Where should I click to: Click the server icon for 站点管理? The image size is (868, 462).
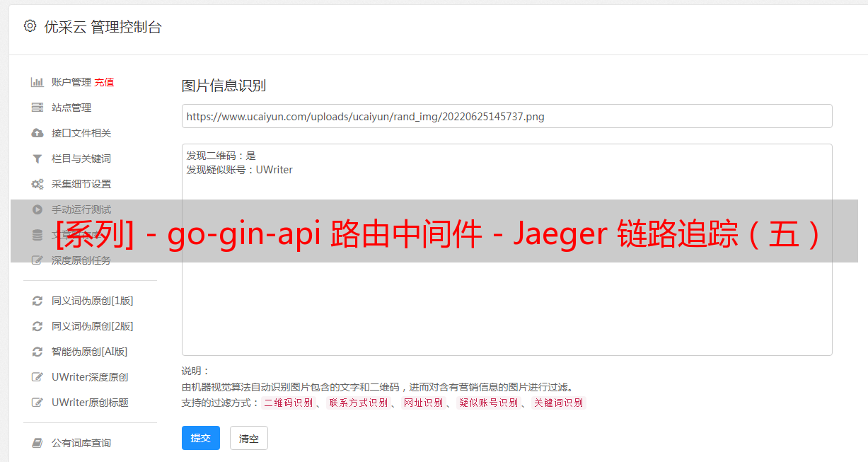pos(37,108)
